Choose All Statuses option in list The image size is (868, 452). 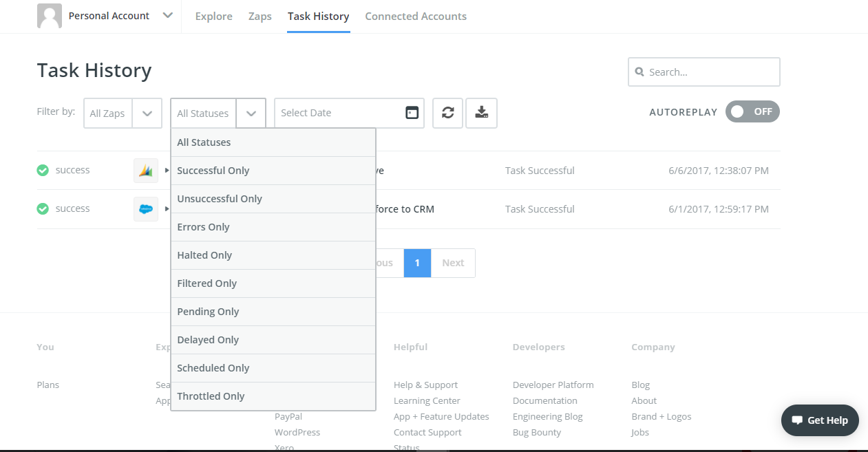273,142
